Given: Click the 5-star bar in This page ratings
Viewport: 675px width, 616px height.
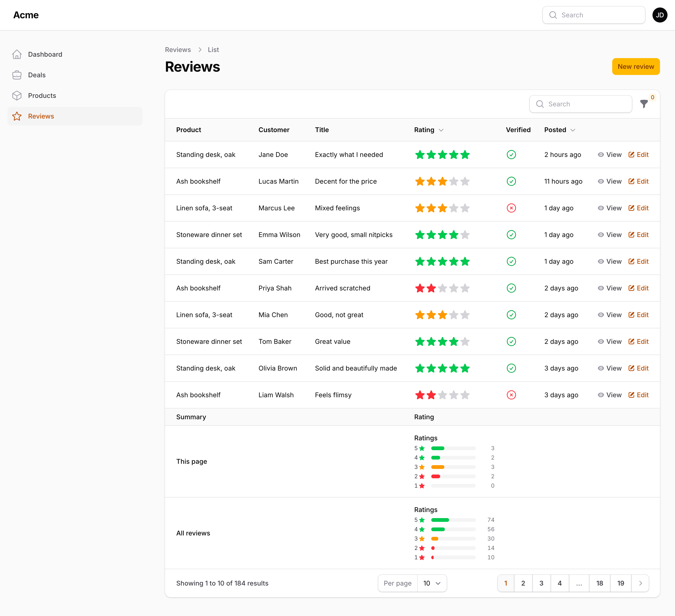Looking at the screenshot, I should click(x=453, y=448).
